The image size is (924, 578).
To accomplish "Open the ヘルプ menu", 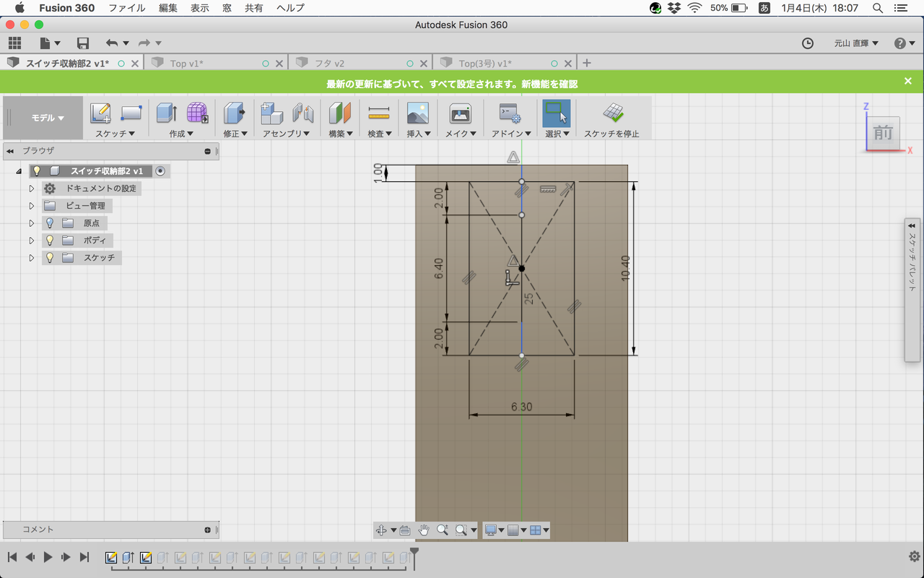I will pos(290,8).
